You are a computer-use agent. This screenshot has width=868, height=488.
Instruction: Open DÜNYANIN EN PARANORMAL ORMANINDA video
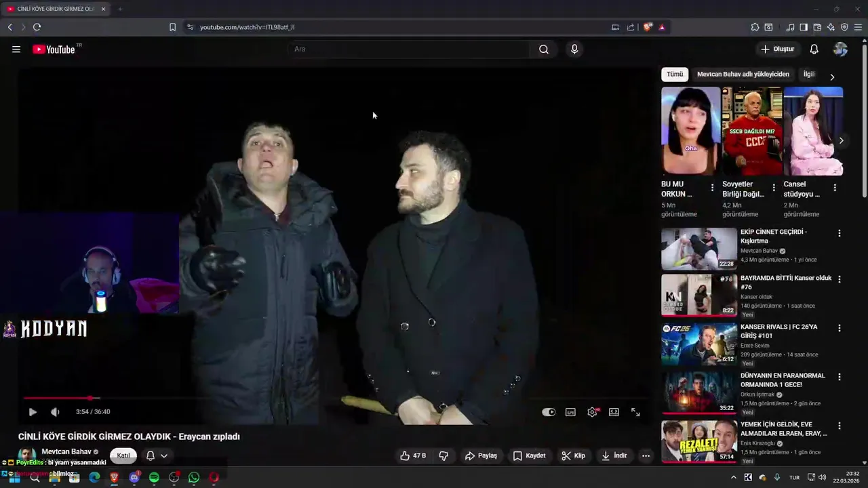coord(699,392)
